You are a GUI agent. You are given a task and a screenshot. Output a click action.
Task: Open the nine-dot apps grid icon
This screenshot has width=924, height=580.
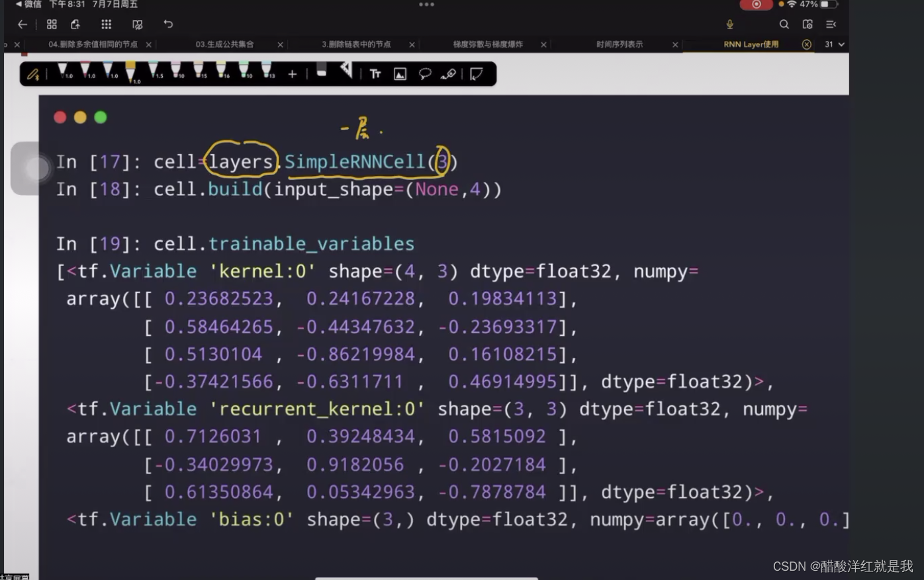coord(107,24)
